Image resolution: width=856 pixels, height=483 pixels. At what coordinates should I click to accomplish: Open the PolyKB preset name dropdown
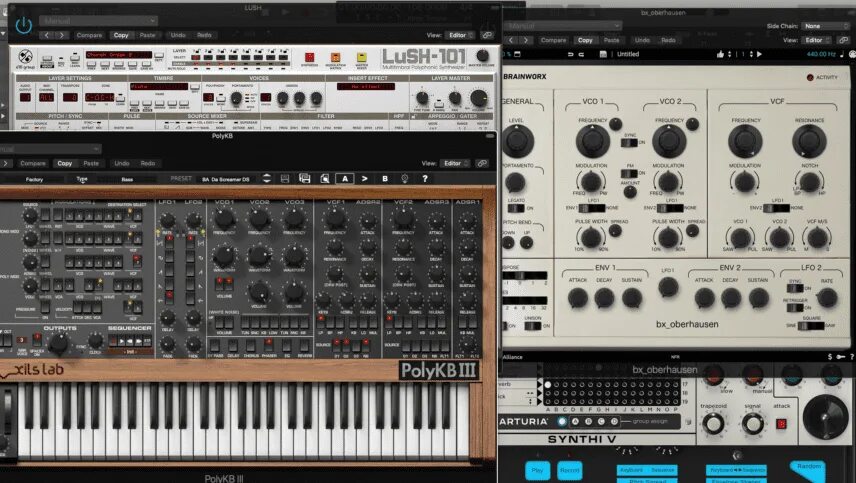tap(225, 179)
